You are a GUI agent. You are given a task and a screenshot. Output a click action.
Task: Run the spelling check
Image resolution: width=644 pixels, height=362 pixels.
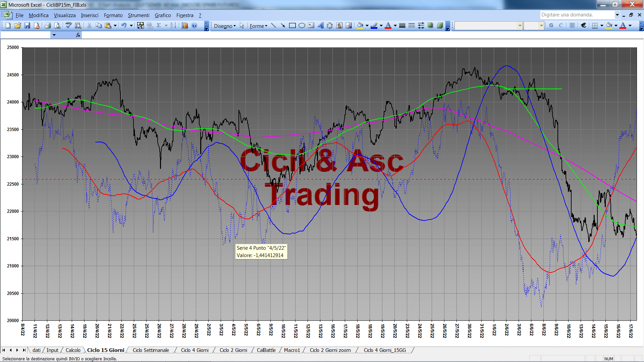coord(68,25)
